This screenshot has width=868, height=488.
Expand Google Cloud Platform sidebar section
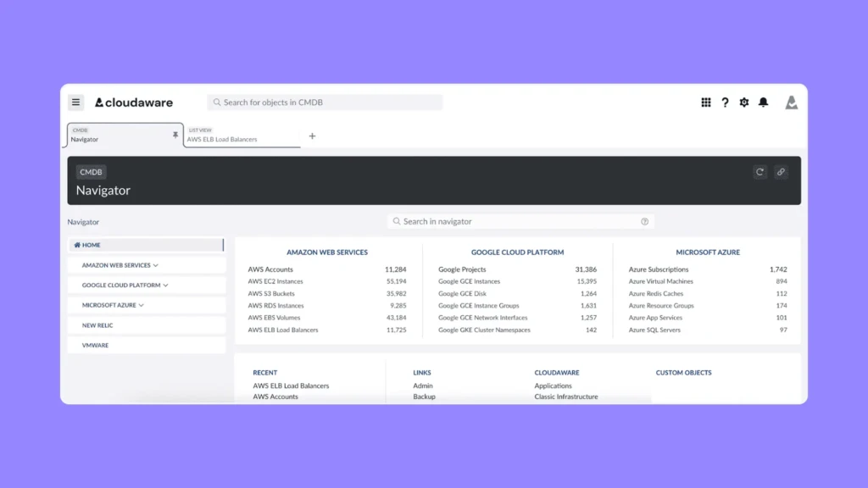pos(125,286)
